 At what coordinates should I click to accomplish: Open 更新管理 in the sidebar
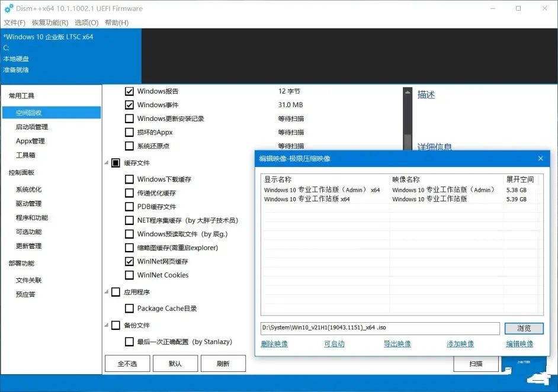pos(28,246)
